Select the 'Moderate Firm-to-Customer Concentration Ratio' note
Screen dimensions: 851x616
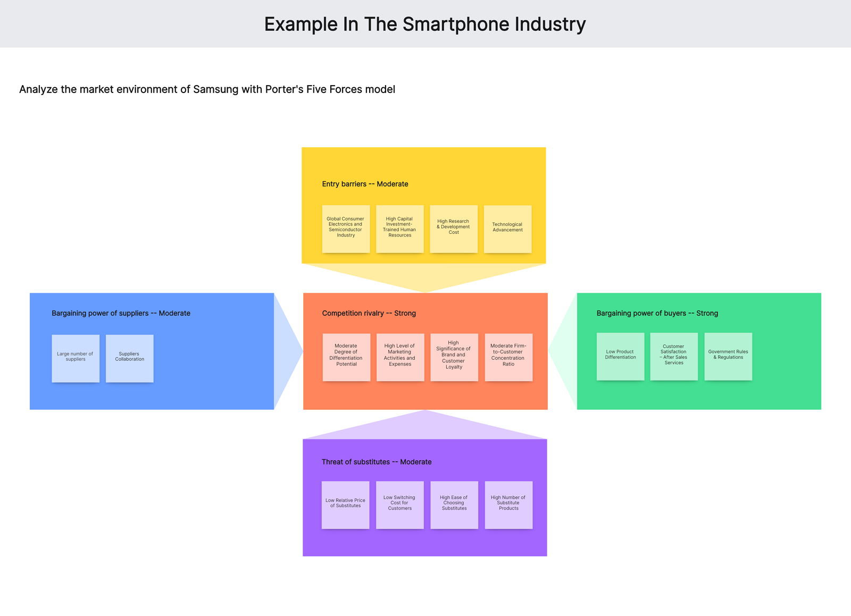(x=508, y=357)
